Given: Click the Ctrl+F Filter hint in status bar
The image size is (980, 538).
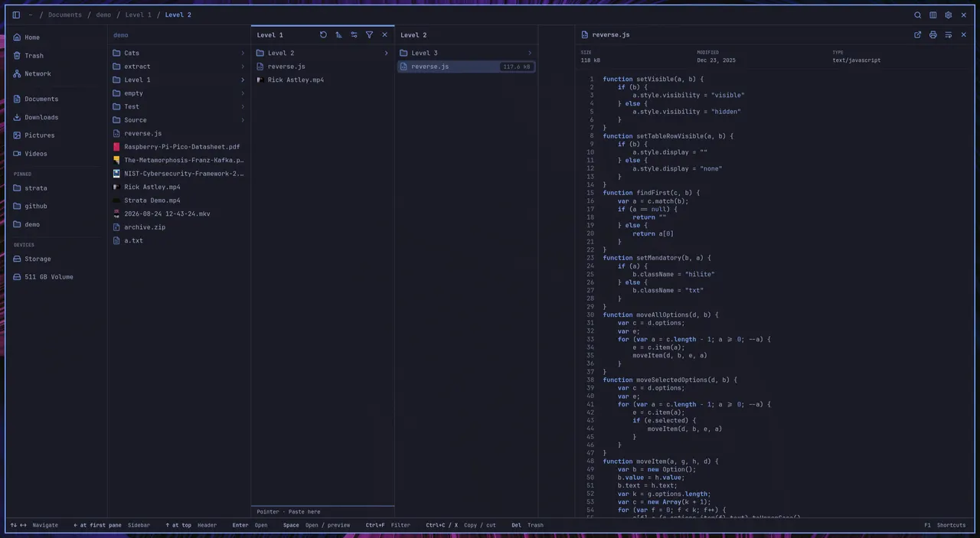Looking at the screenshot, I should (387, 525).
